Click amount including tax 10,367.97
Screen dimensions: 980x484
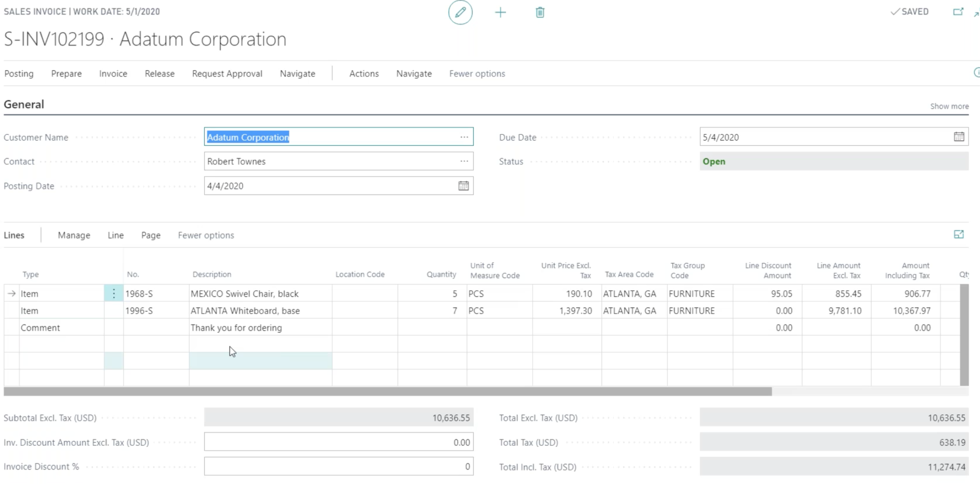906,310
